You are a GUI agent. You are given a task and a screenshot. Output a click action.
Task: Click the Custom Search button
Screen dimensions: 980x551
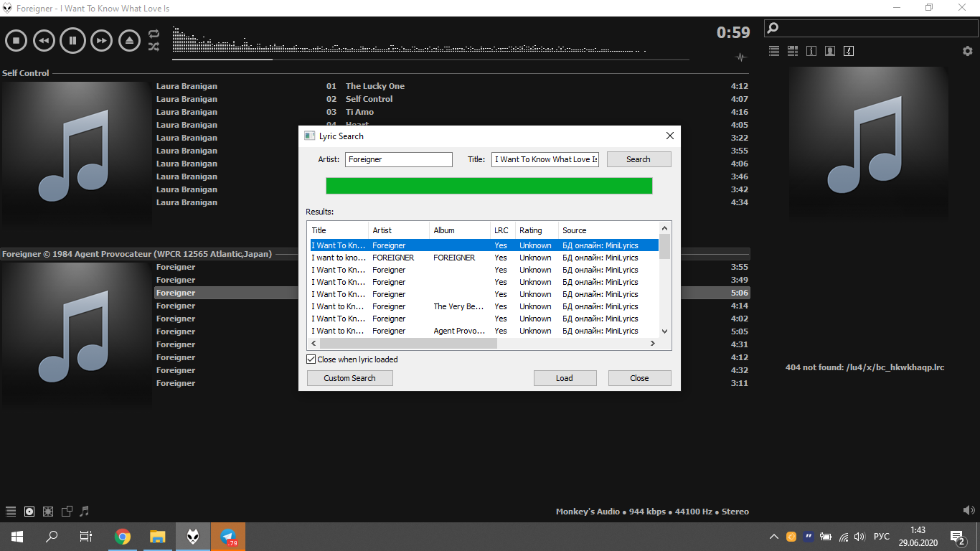coord(349,378)
